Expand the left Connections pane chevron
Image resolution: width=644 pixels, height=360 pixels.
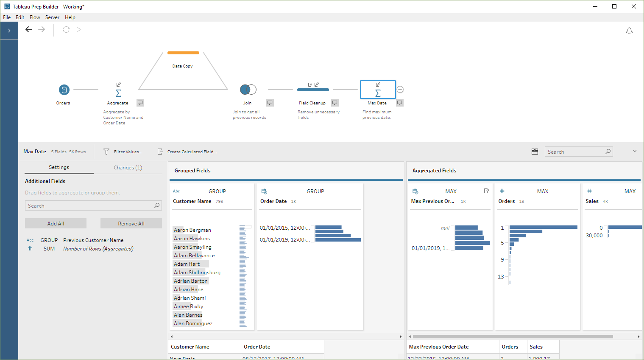[x=9, y=31]
